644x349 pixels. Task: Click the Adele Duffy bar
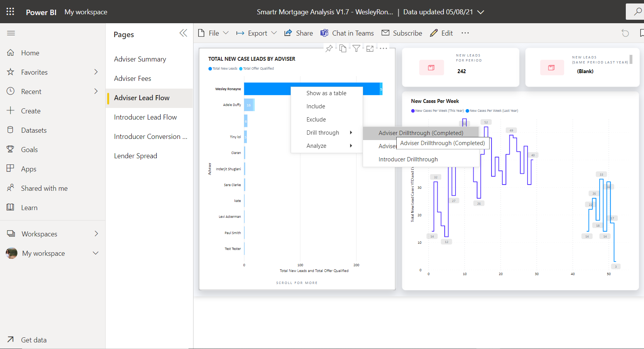click(249, 105)
